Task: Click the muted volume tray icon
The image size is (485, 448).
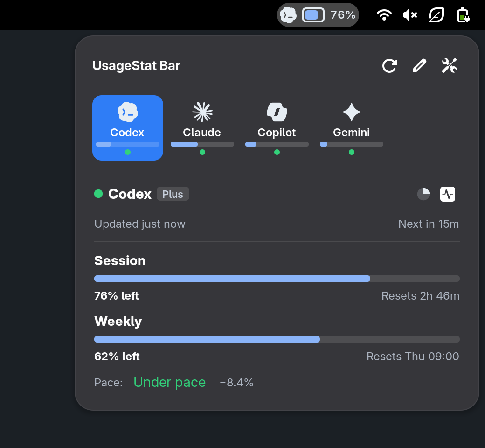Action: 410,15
